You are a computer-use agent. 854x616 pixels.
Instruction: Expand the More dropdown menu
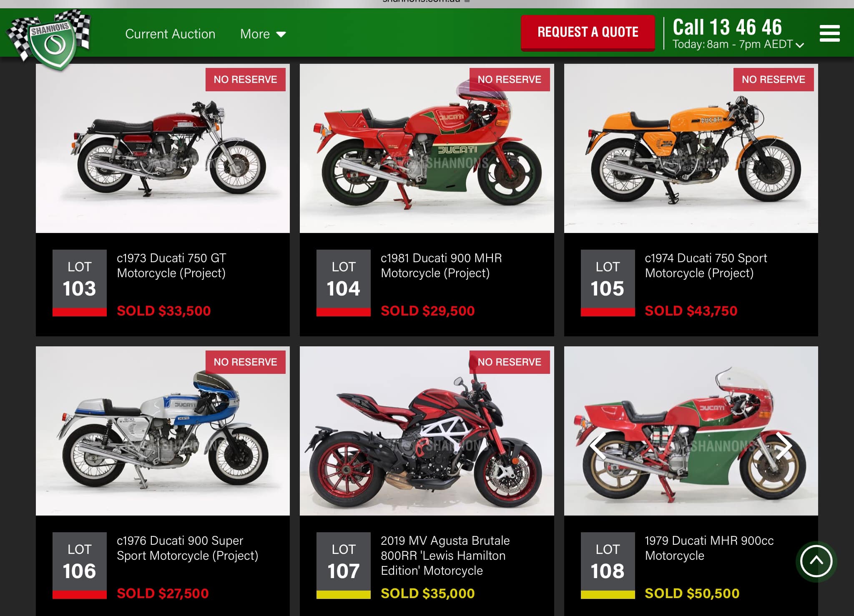(x=263, y=34)
